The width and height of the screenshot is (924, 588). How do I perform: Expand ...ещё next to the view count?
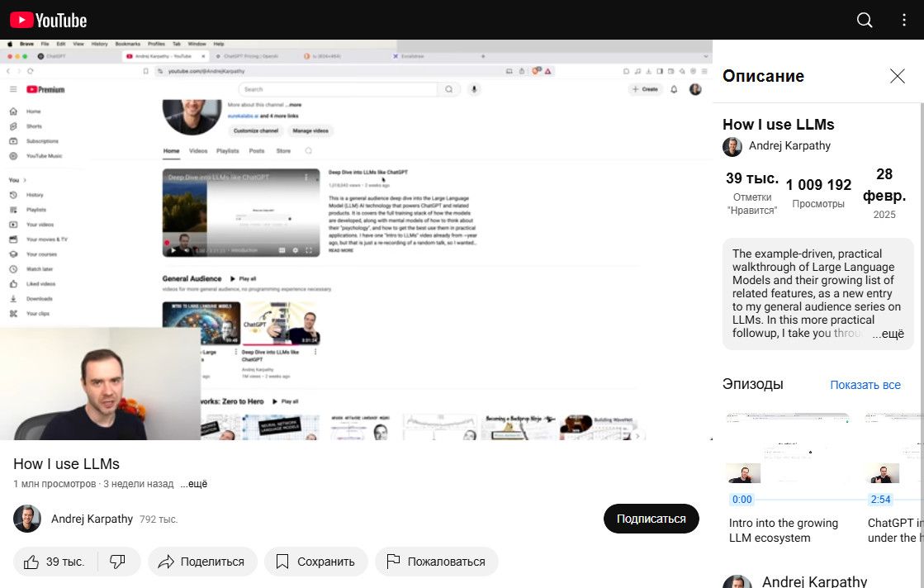[x=194, y=484]
